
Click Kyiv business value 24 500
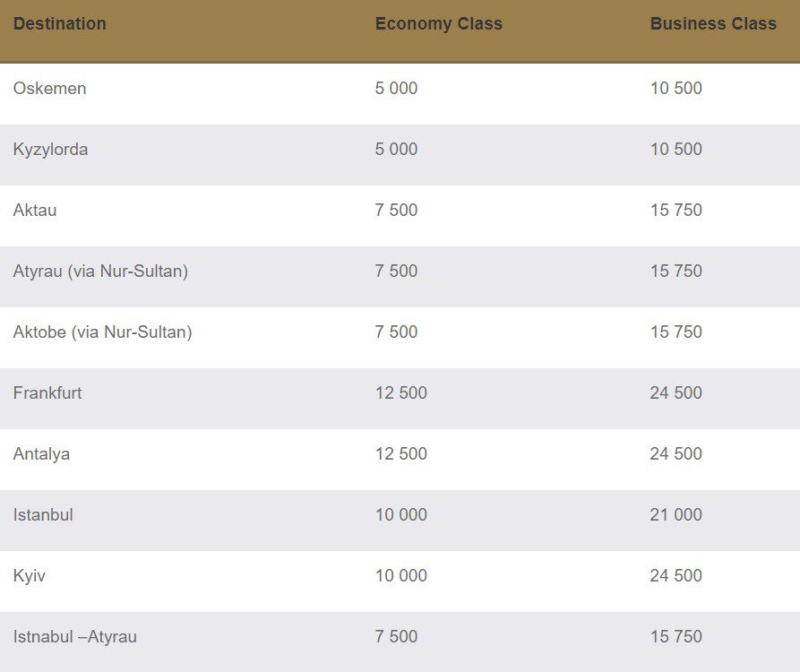click(675, 576)
